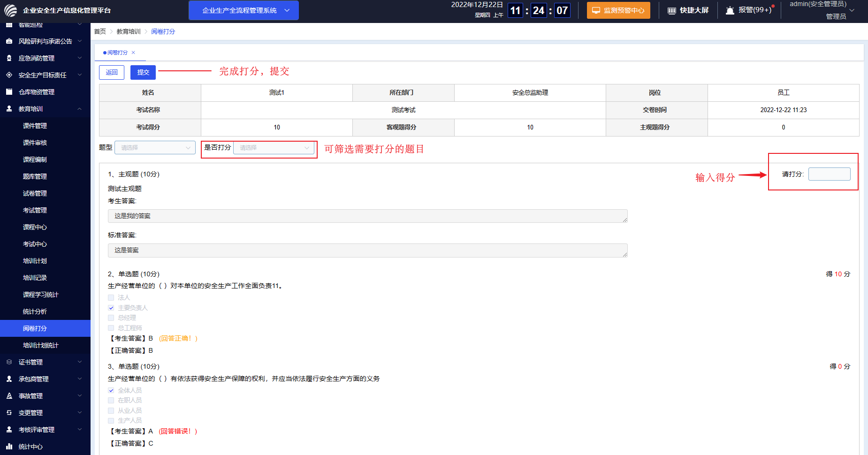868x455 pixels.
Task: Click the 提交 button
Action: pyautogui.click(x=143, y=72)
